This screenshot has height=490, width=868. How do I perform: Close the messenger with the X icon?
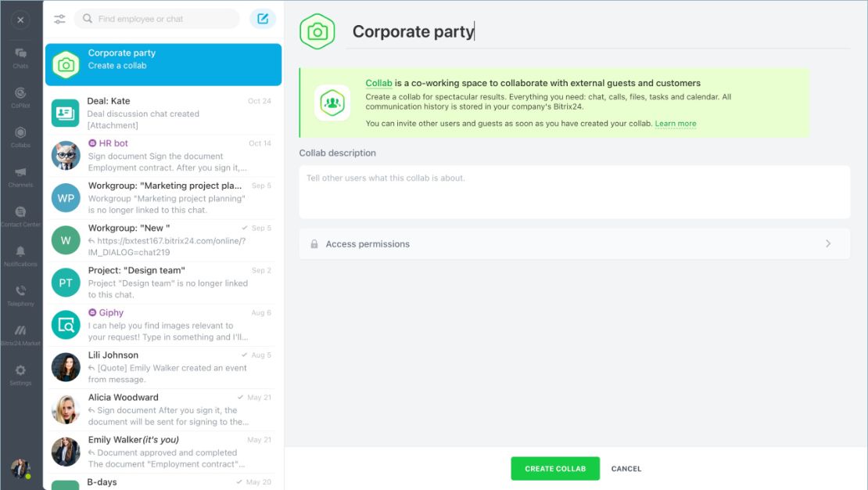click(20, 20)
